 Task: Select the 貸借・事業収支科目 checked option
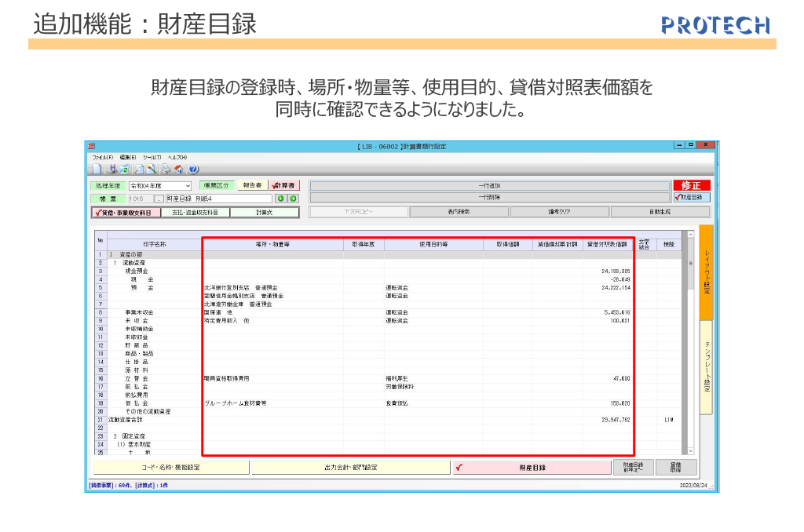124,212
